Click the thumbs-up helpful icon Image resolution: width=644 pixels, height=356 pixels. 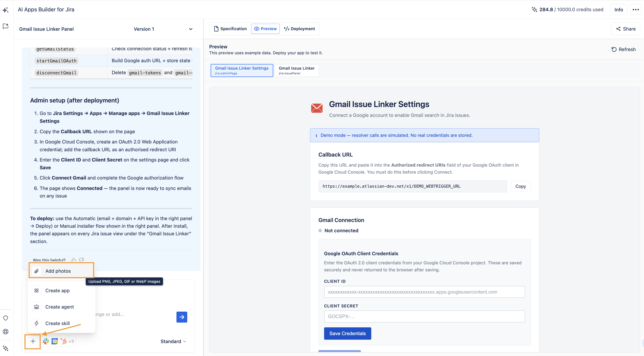(x=74, y=260)
